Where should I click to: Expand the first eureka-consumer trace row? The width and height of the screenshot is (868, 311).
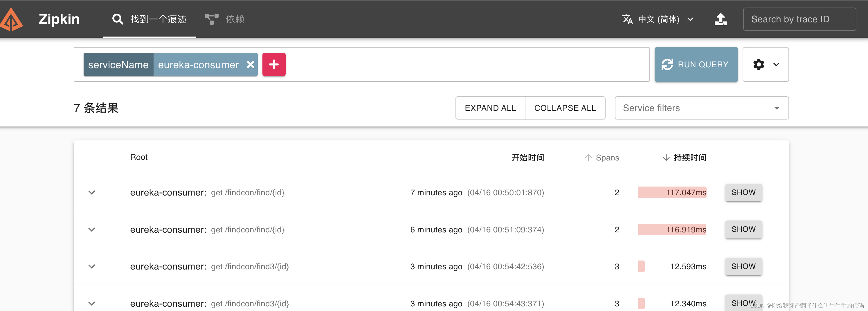(x=92, y=193)
